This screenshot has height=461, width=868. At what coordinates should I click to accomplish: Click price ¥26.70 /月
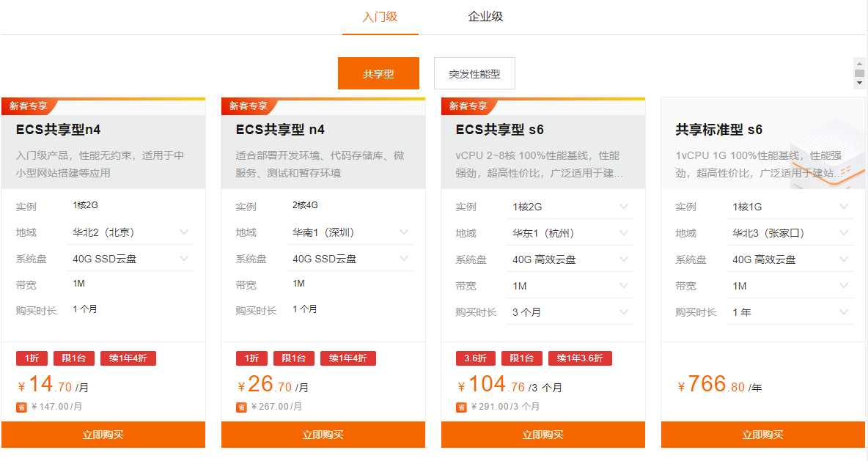(273, 384)
